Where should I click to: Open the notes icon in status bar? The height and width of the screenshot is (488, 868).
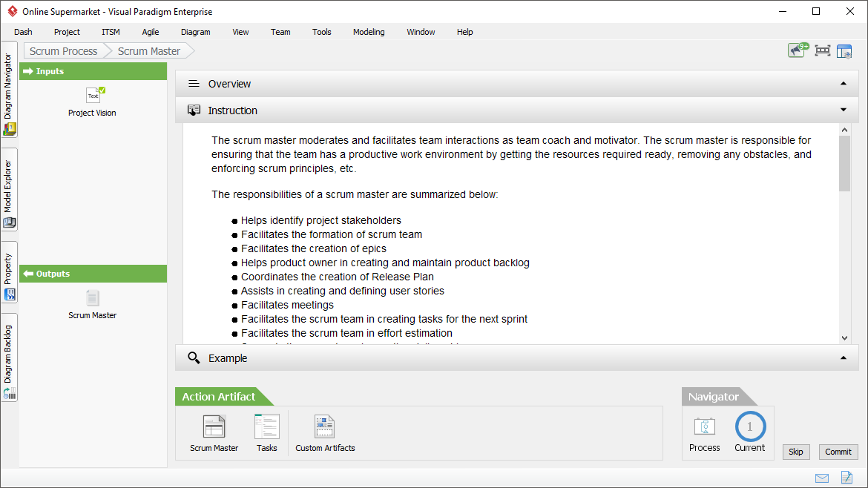pos(847,477)
